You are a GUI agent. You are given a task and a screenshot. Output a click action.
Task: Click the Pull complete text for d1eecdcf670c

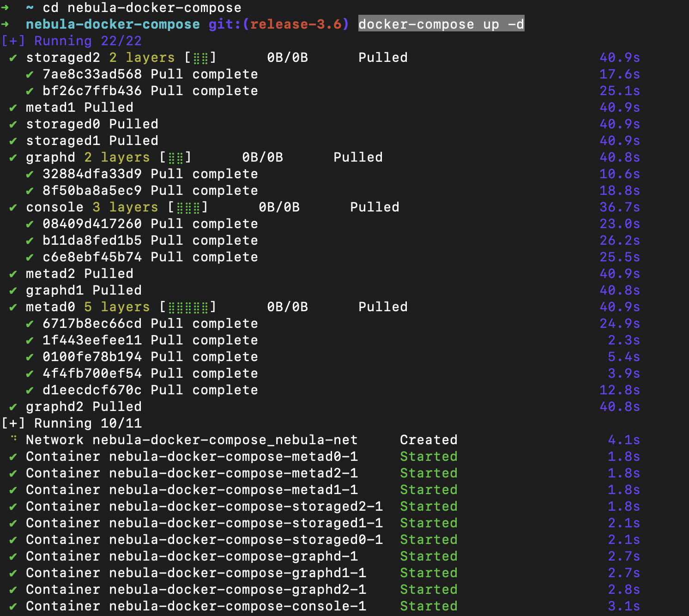coord(203,390)
